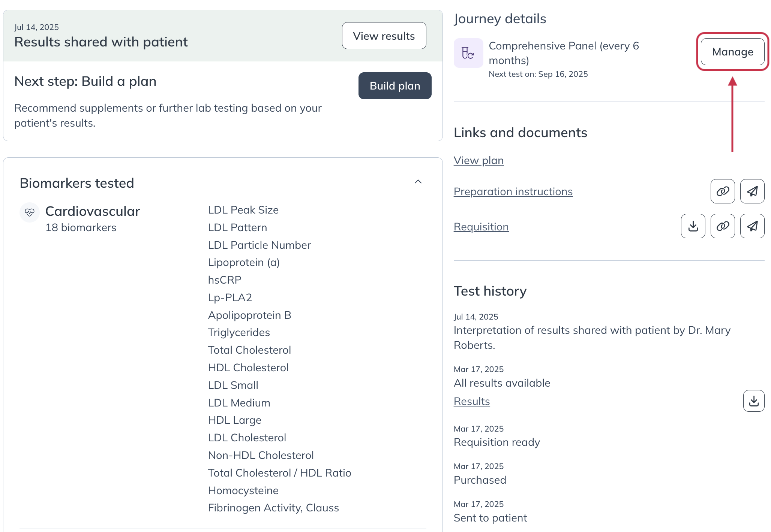This screenshot has height=532, width=771.
Task: Click the Cardiovascular heart icon
Action: click(30, 212)
